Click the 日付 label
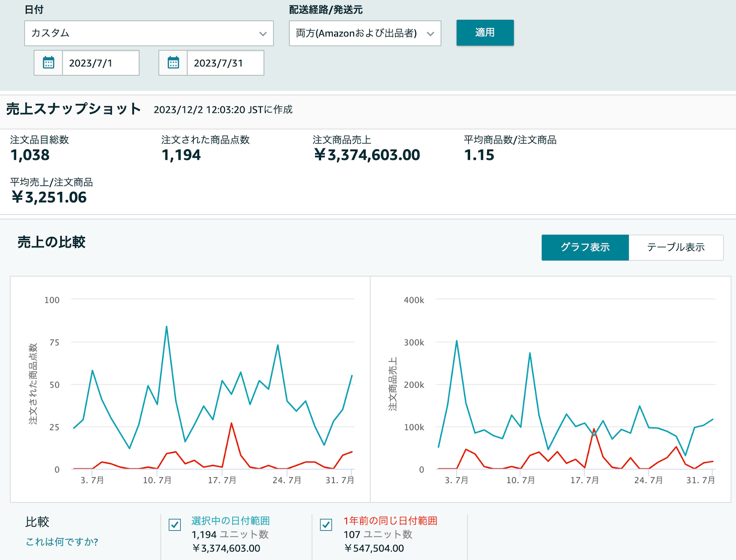Image resolution: width=736 pixels, height=560 pixels. pos(34,10)
